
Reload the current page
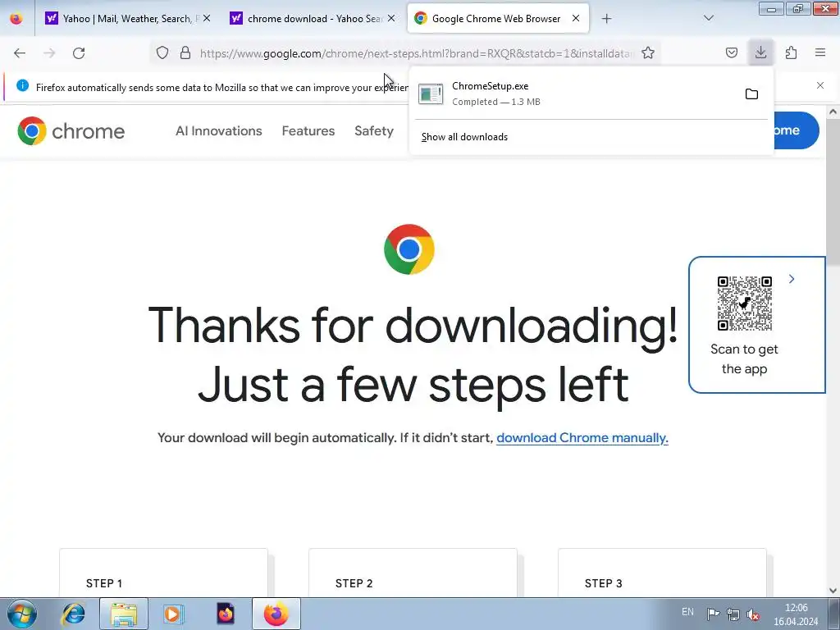(x=79, y=53)
